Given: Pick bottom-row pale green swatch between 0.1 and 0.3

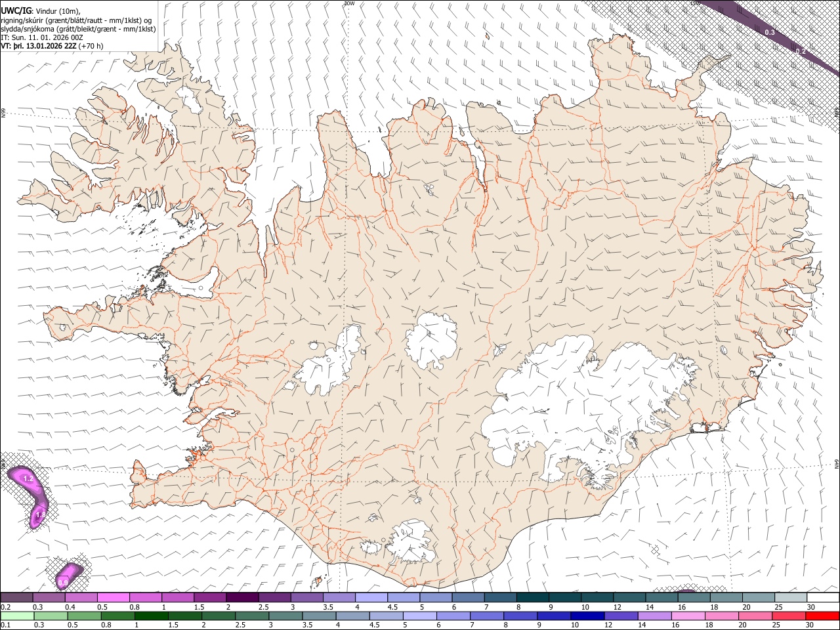Looking at the screenshot, I should pos(16,616).
